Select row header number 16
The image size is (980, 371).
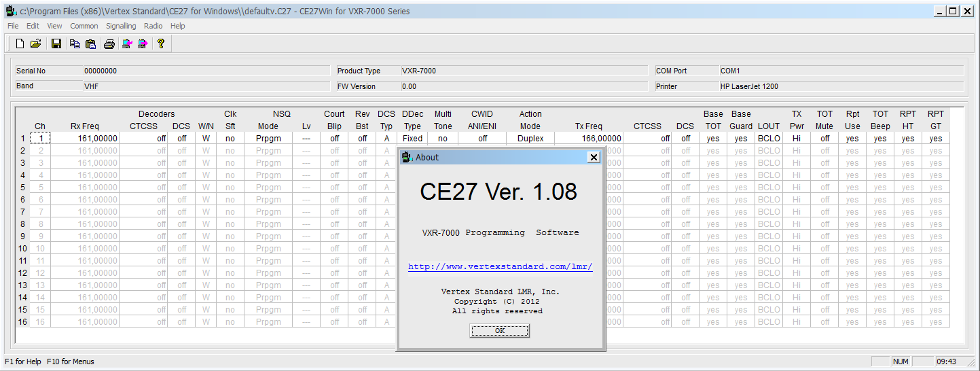[22, 322]
